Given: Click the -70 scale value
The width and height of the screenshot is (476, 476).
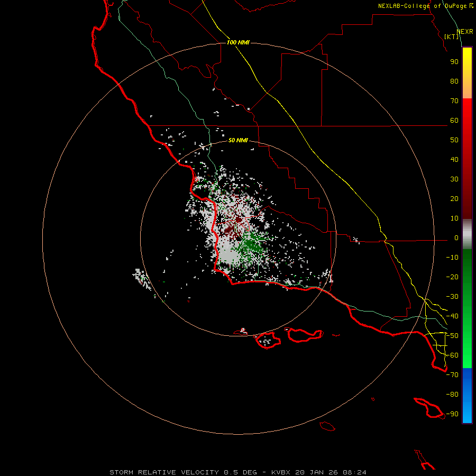Looking at the screenshot, I should tap(452, 375).
